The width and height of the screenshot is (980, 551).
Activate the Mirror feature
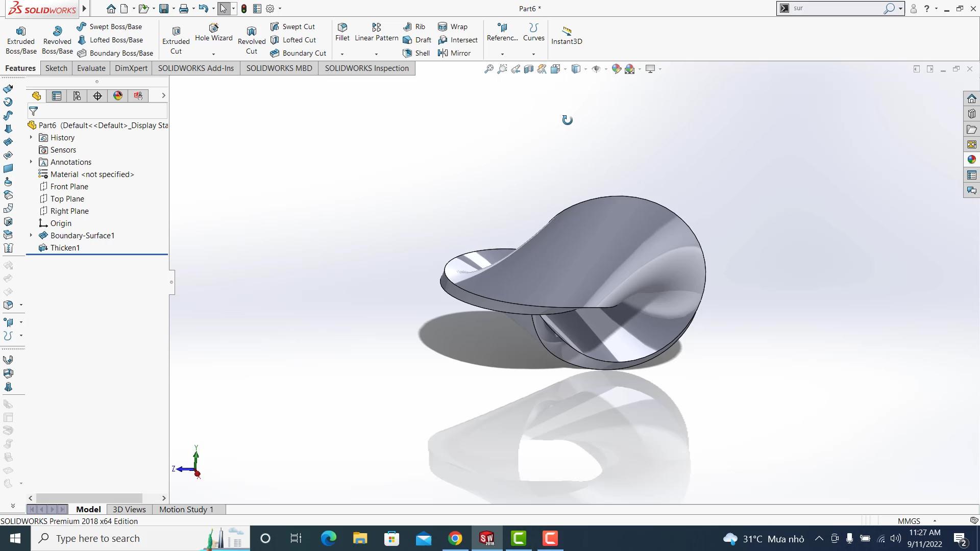point(455,53)
